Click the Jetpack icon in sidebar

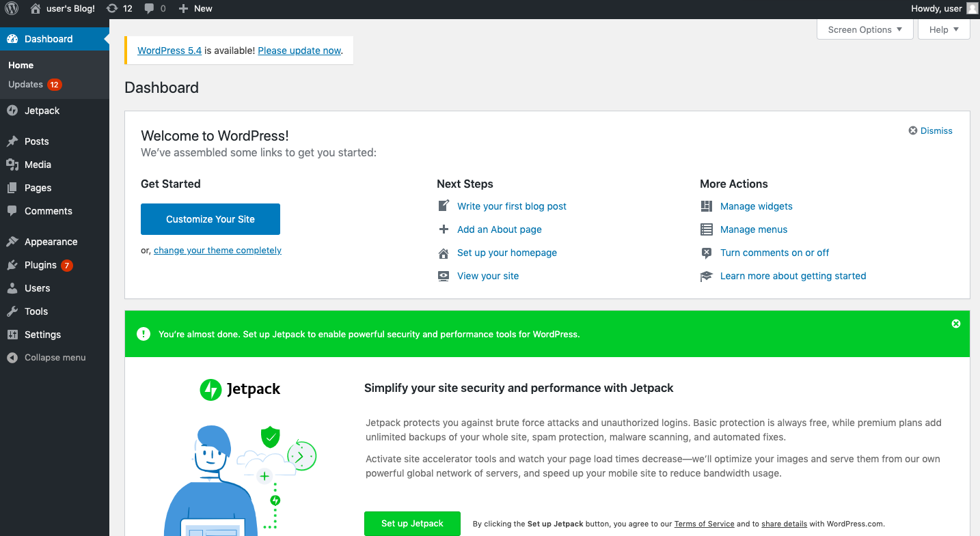[x=12, y=111]
